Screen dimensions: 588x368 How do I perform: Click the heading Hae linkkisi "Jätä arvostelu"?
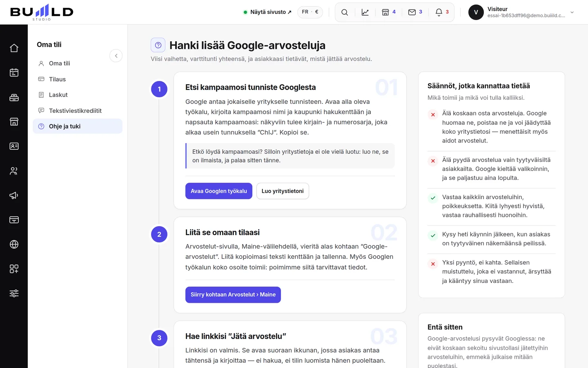[x=236, y=337]
